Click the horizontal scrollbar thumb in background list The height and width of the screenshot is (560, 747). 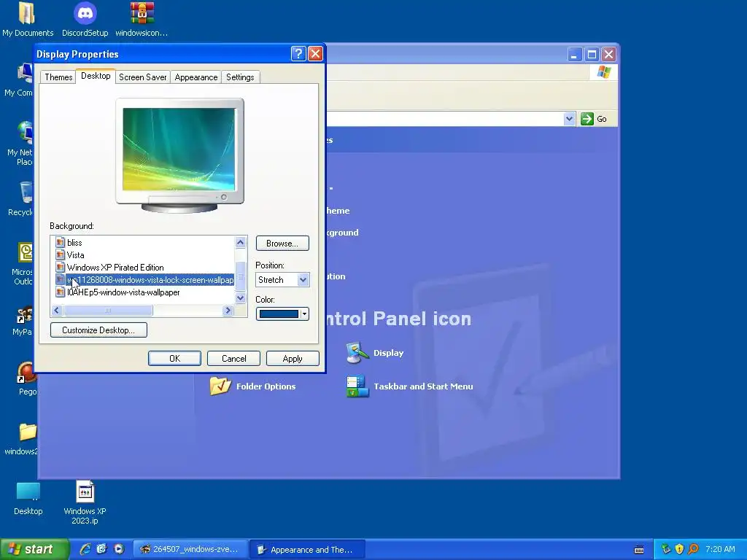point(108,311)
